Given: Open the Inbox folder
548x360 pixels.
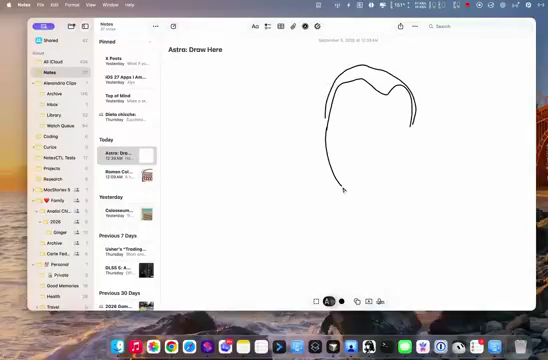Looking at the screenshot, I should coord(62,105).
